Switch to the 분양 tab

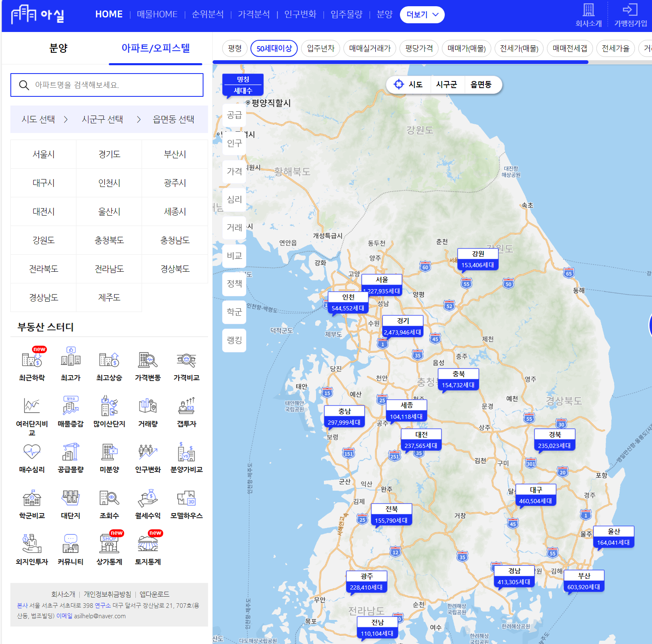[x=58, y=48]
